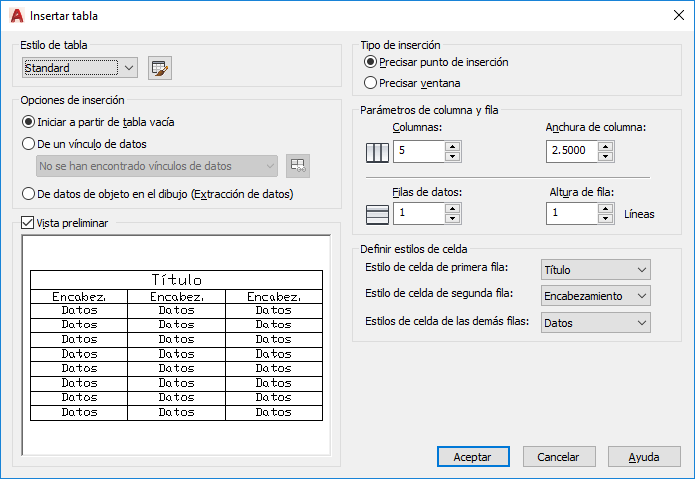Decrease the Columnas value with down arrow
Viewport: 695px width, 479px height.
[x=452, y=156]
